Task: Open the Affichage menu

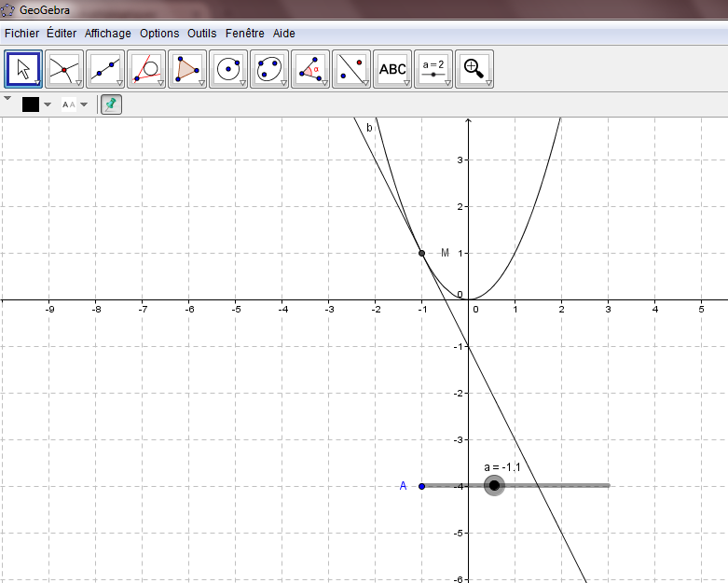Action: coord(108,33)
